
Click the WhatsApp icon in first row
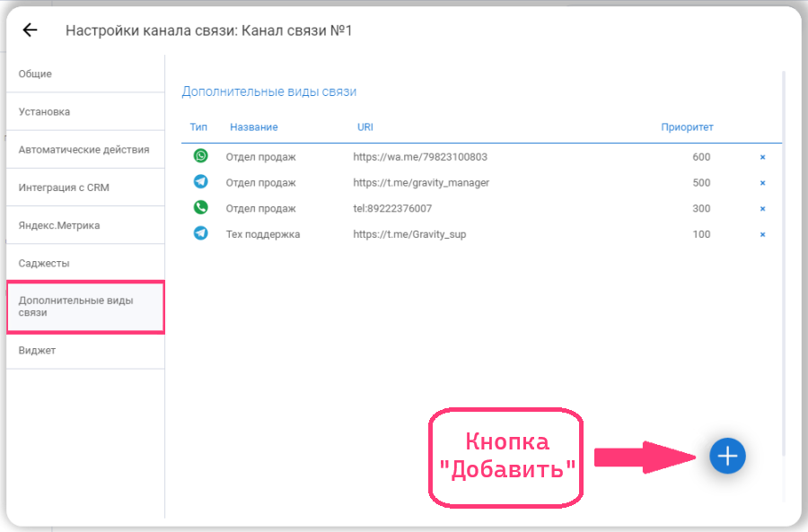click(200, 156)
